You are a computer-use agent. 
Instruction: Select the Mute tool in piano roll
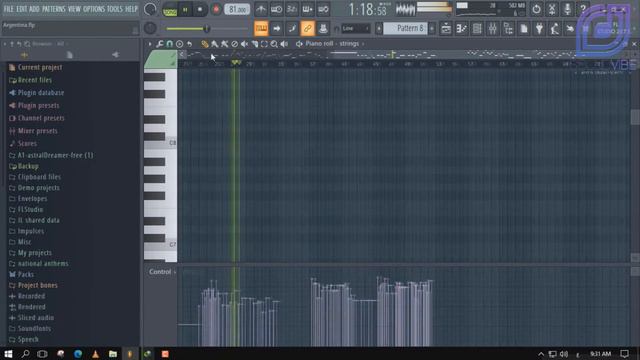[x=244, y=44]
